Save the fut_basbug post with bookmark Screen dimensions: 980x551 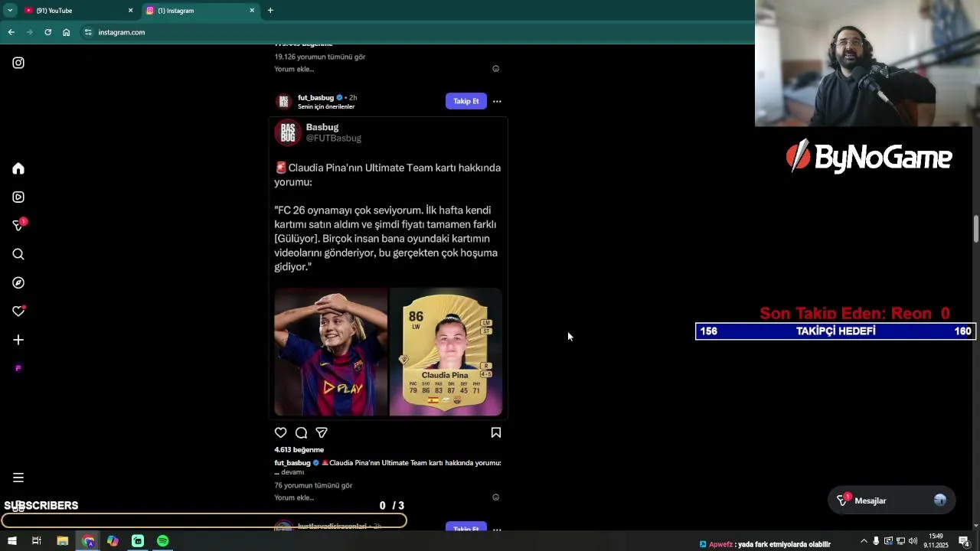pos(496,432)
